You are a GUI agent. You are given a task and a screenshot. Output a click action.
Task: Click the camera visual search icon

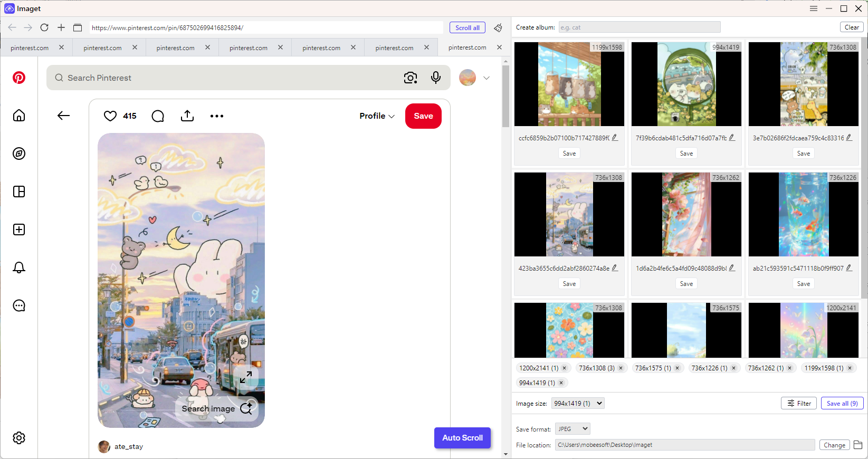point(411,78)
